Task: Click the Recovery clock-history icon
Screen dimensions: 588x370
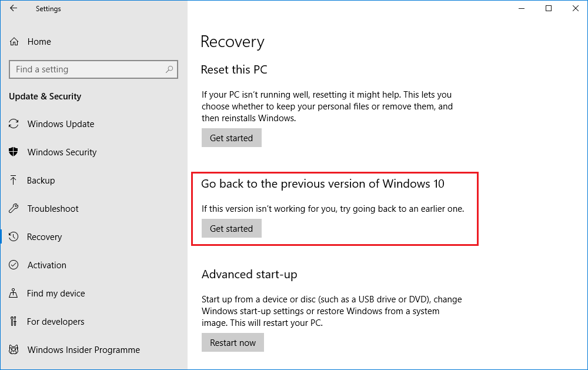Action: click(14, 237)
